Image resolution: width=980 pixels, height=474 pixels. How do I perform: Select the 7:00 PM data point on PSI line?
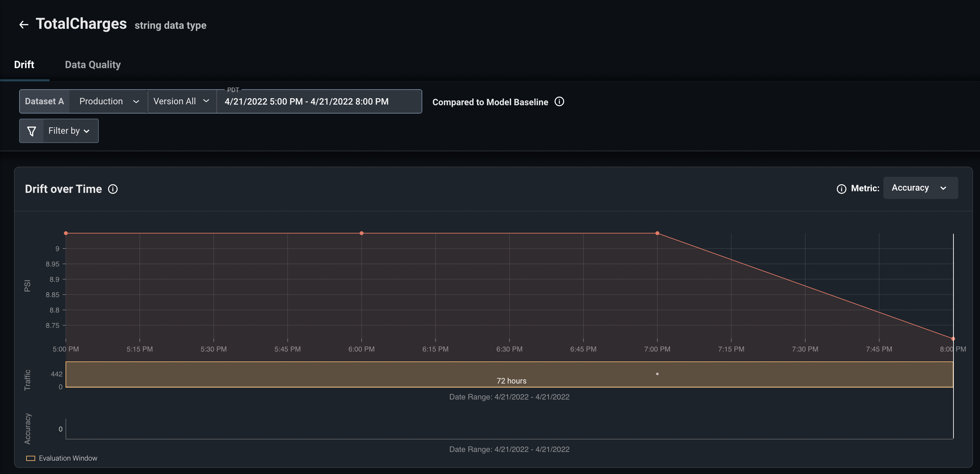pyautogui.click(x=657, y=233)
